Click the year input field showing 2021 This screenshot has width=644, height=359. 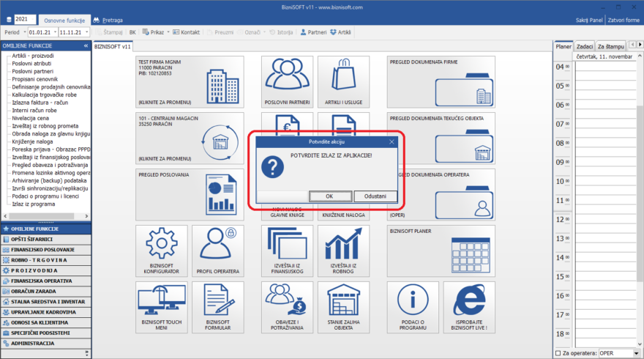pos(24,18)
